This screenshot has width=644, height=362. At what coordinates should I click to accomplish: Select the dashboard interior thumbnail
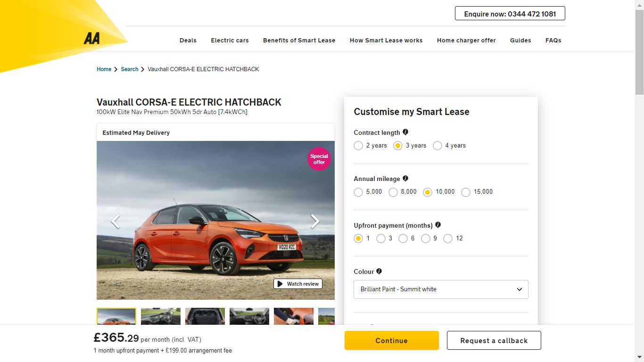(161, 316)
